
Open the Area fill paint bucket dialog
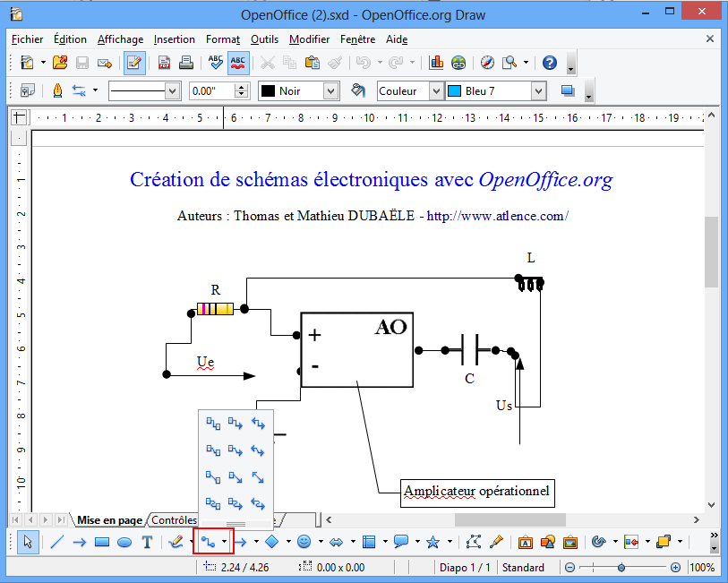(x=358, y=91)
